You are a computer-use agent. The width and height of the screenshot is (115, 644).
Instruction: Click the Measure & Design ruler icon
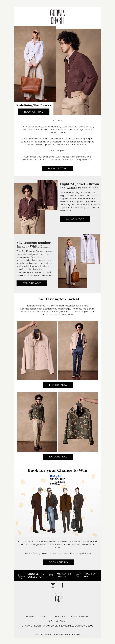pos(51,575)
